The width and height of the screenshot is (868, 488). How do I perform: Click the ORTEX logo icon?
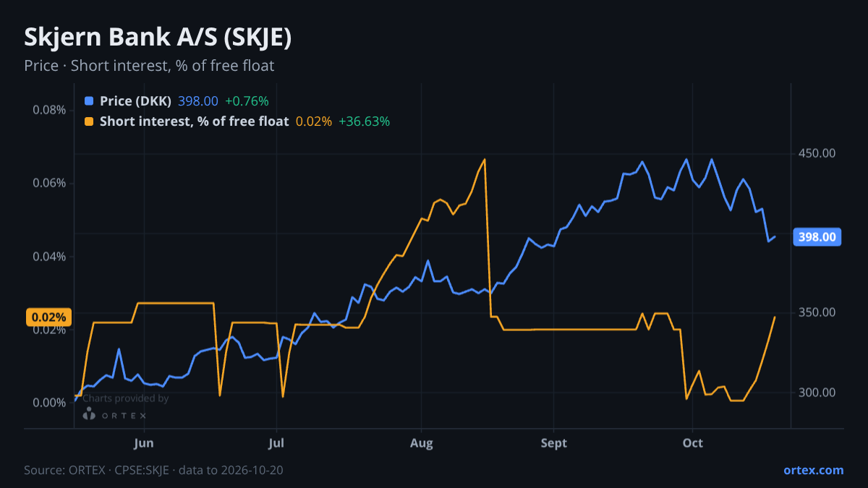[x=89, y=414]
